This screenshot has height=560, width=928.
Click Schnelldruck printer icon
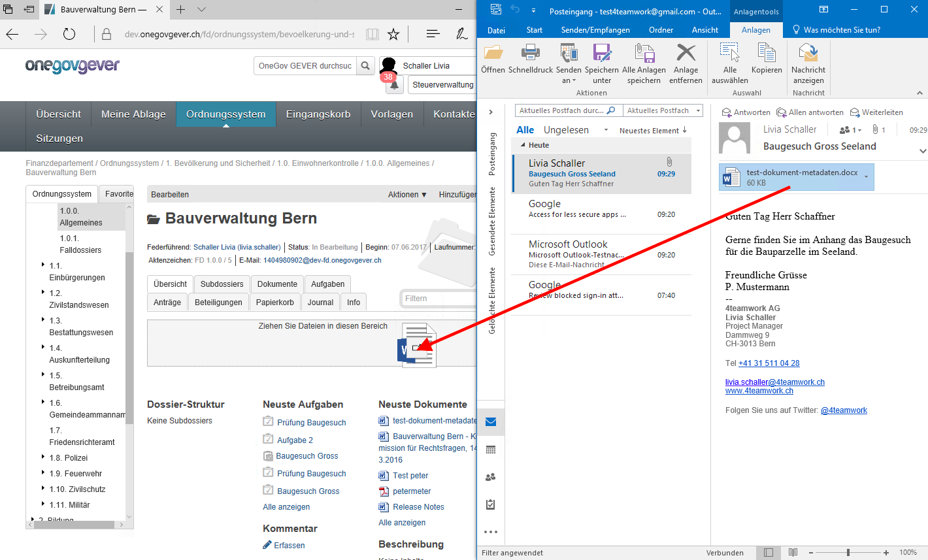tap(531, 53)
